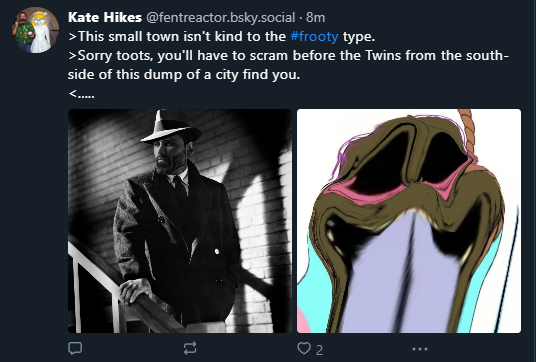Viewport: 536px width, 362px height.
Task: Click the fedora hat in noir photo
Action: (x=171, y=126)
